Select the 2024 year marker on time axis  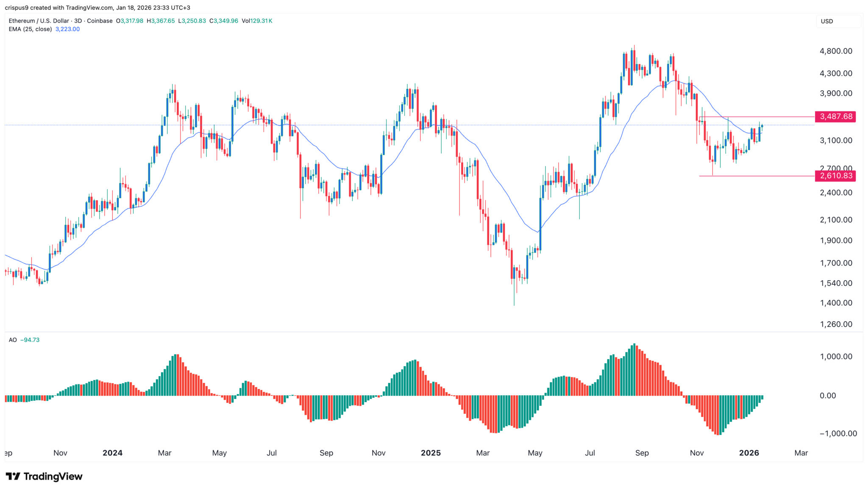112,453
